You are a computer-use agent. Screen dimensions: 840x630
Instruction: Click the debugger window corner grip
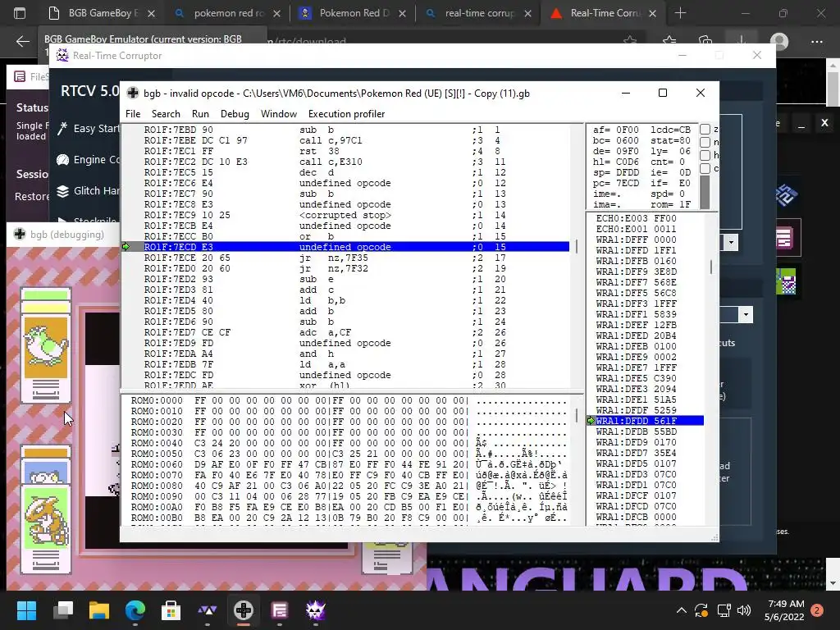coord(714,537)
